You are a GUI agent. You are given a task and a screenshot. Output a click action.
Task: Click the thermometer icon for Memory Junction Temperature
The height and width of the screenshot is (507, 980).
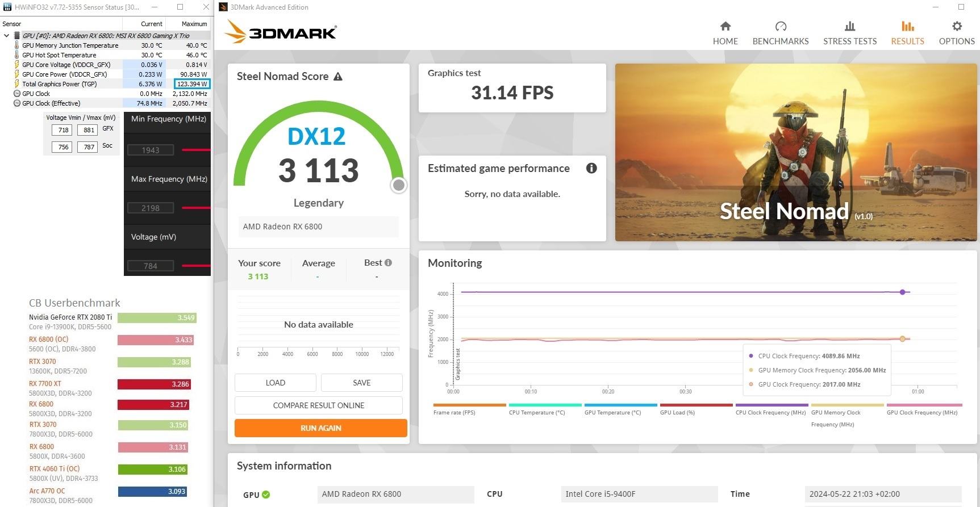click(16, 45)
